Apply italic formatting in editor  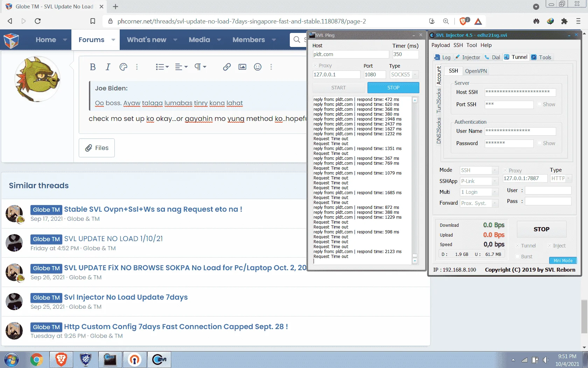point(108,67)
